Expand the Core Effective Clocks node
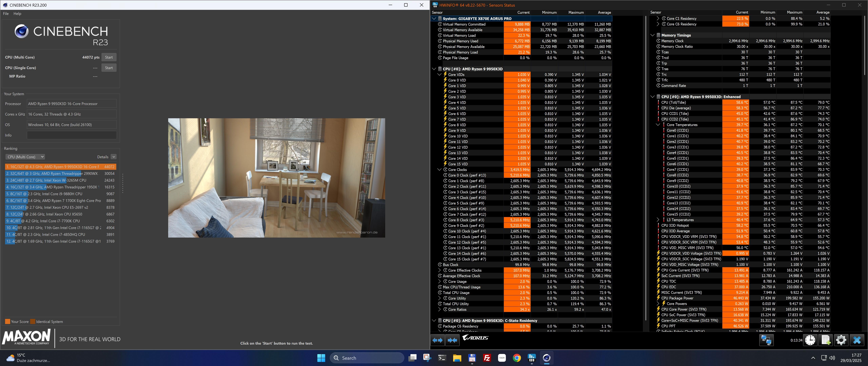The width and height of the screenshot is (868, 366). click(x=439, y=270)
